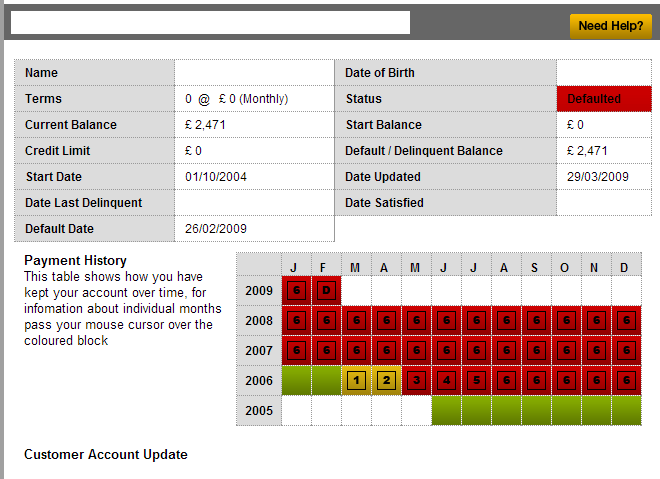Click the April 2006 status 2 block
Image resolution: width=660 pixels, height=479 pixels.
(386, 380)
